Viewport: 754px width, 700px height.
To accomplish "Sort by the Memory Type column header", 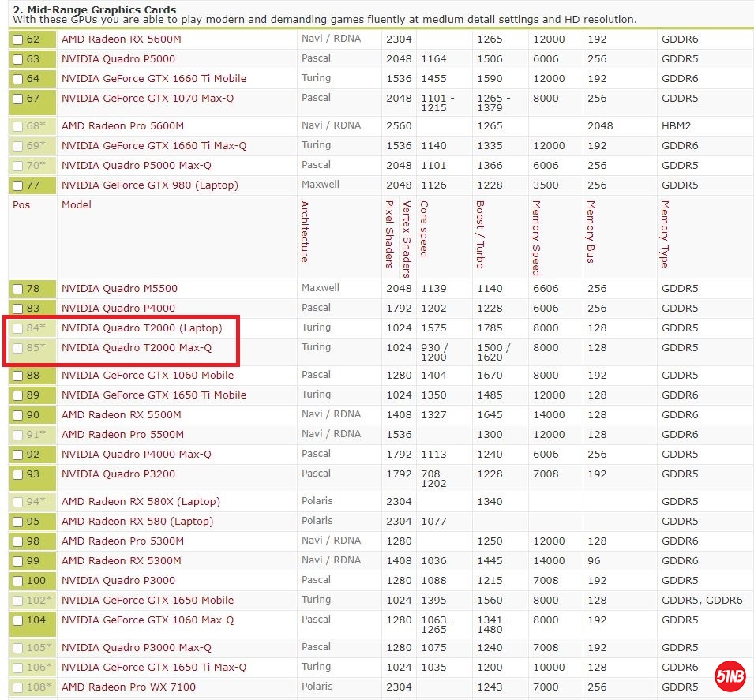I will tap(665, 234).
